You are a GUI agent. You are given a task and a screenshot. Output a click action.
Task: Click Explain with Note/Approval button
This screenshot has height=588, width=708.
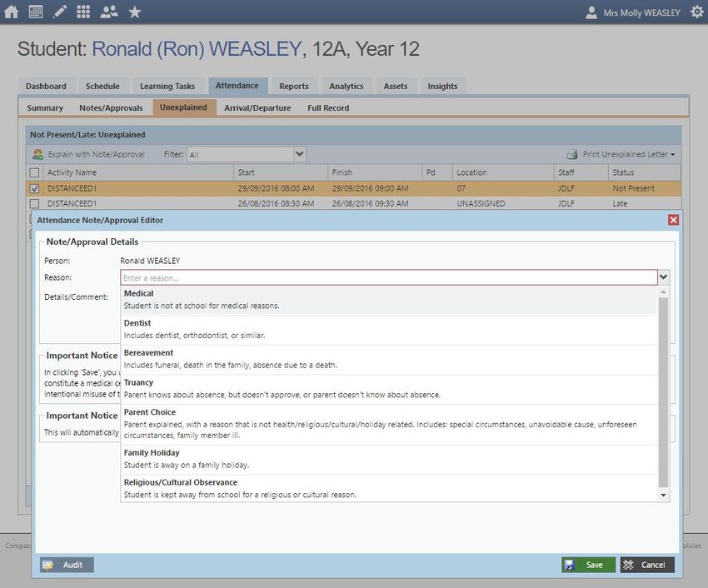point(88,154)
